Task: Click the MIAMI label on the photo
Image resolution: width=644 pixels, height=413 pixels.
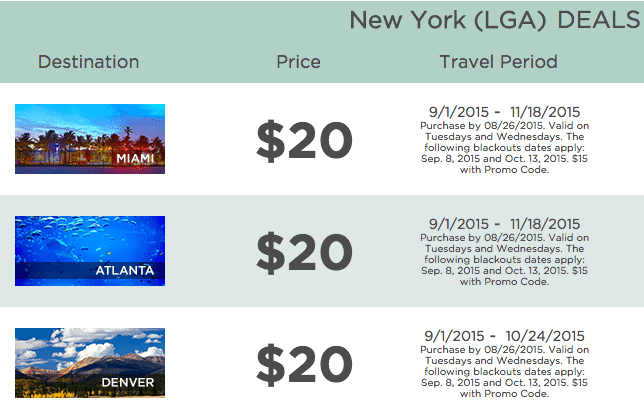Action: tap(135, 158)
